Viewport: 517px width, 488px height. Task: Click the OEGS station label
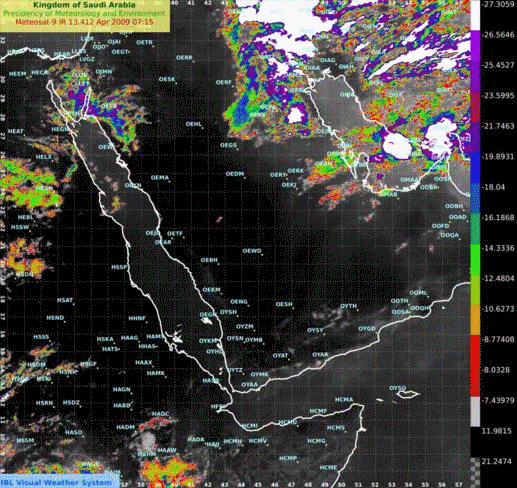(228, 145)
